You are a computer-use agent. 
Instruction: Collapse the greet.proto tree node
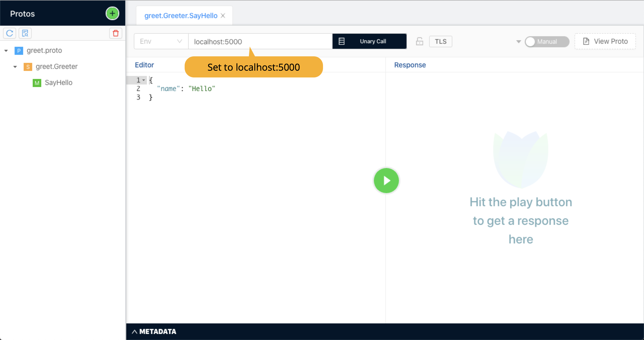coord(6,51)
